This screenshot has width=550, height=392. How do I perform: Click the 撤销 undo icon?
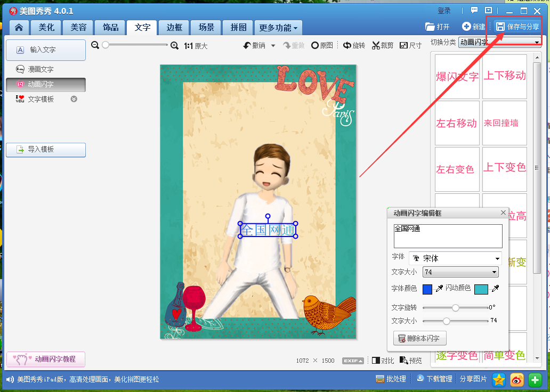pyautogui.click(x=247, y=46)
